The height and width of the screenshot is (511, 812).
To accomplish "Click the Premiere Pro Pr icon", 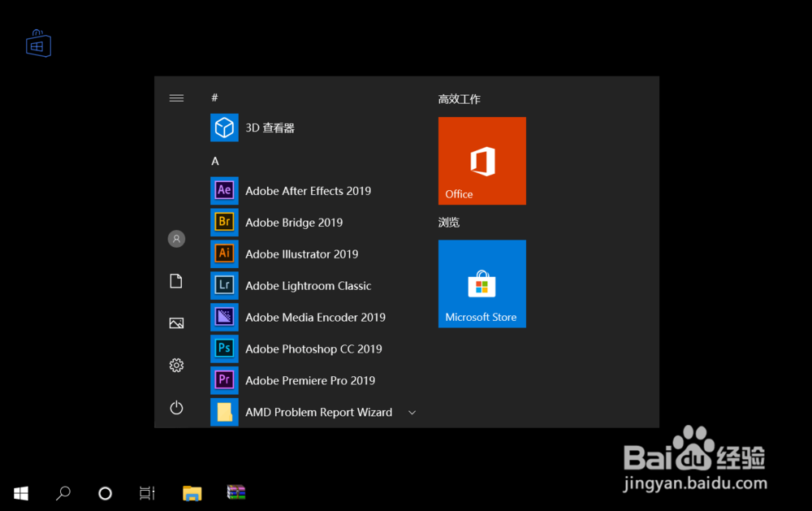I will (x=224, y=380).
